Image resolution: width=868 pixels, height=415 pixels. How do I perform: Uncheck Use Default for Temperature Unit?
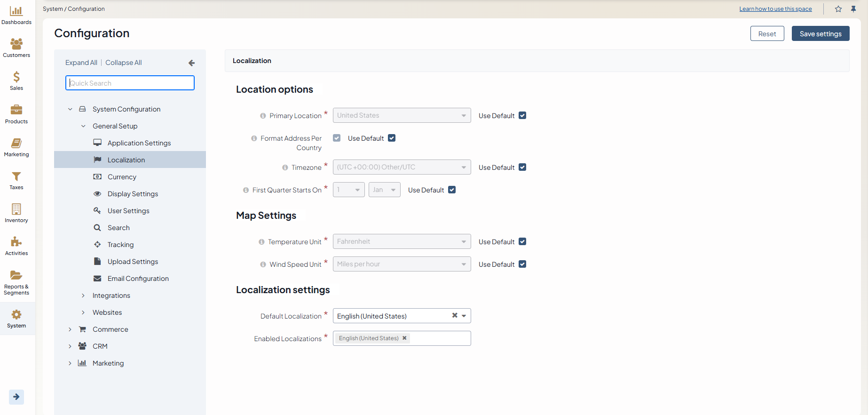[x=522, y=242]
